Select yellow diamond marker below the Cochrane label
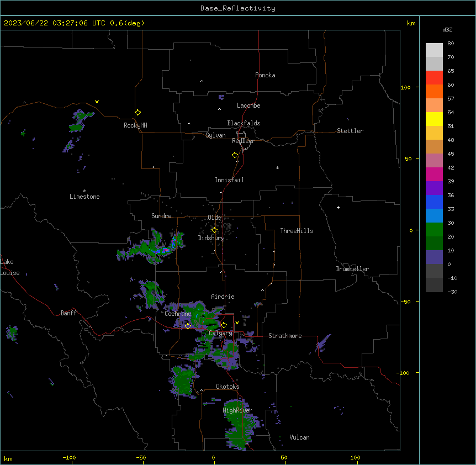The height and width of the screenshot is (465, 476). 188,326
